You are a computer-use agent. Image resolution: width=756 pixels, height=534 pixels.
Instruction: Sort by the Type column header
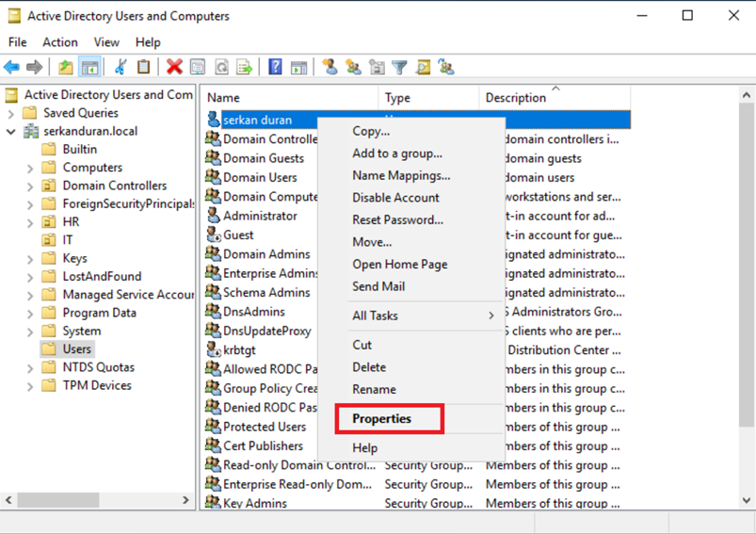coord(429,97)
